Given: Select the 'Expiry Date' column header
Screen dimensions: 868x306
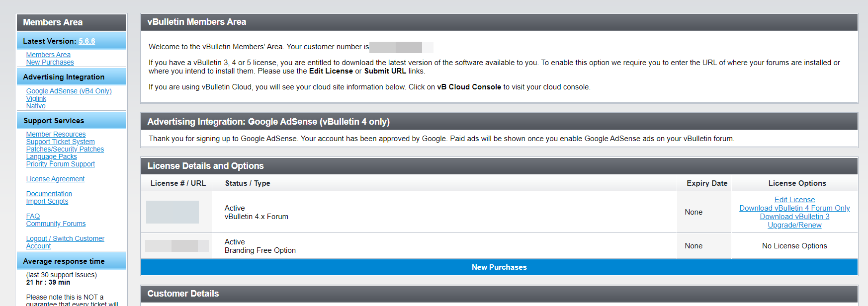Looking at the screenshot, I should [x=707, y=183].
